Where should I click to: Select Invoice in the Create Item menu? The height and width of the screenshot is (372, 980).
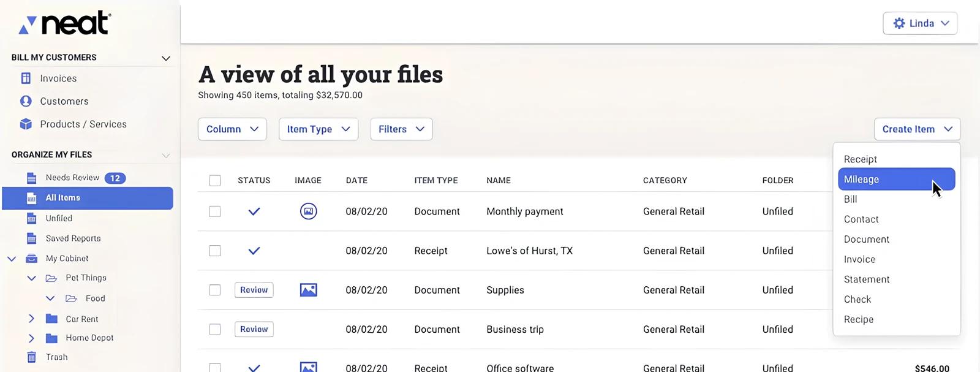859,259
